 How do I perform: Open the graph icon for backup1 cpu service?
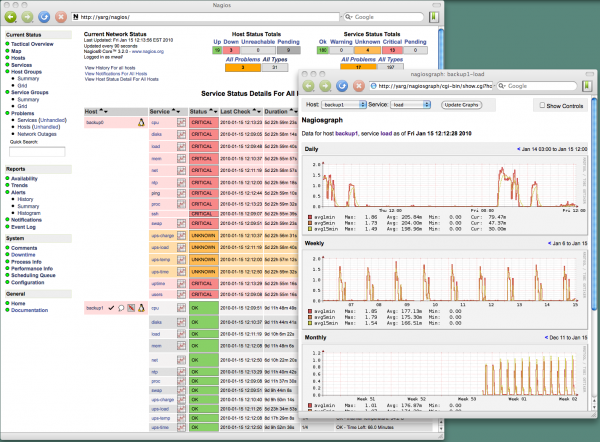(181, 309)
